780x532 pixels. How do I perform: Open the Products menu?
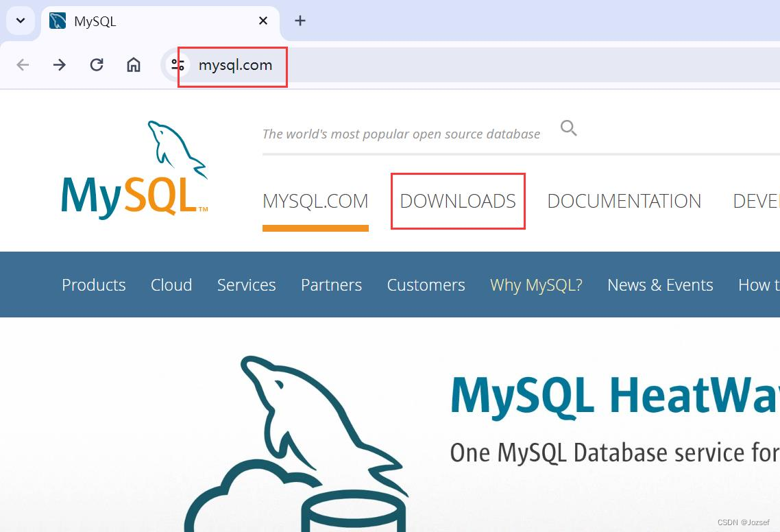point(93,285)
